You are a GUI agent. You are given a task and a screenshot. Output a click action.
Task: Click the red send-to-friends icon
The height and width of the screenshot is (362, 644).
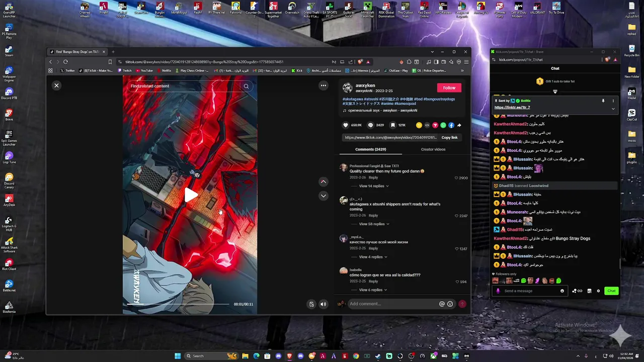tap(435, 125)
